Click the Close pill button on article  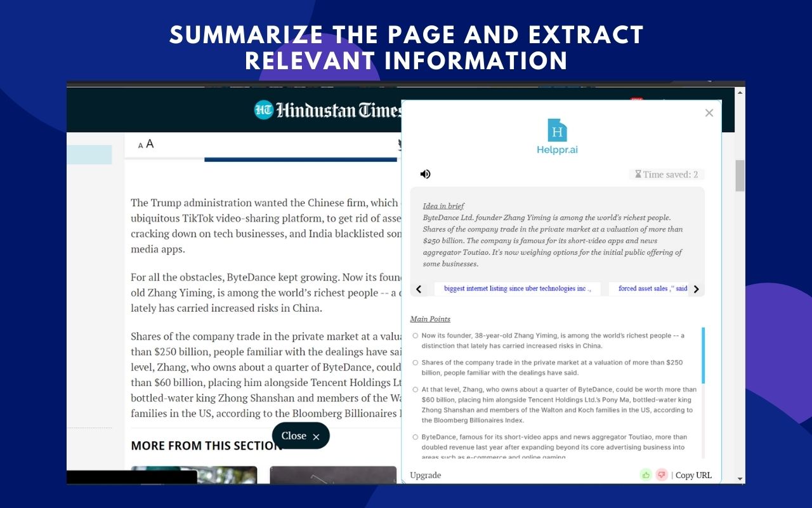(x=301, y=436)
